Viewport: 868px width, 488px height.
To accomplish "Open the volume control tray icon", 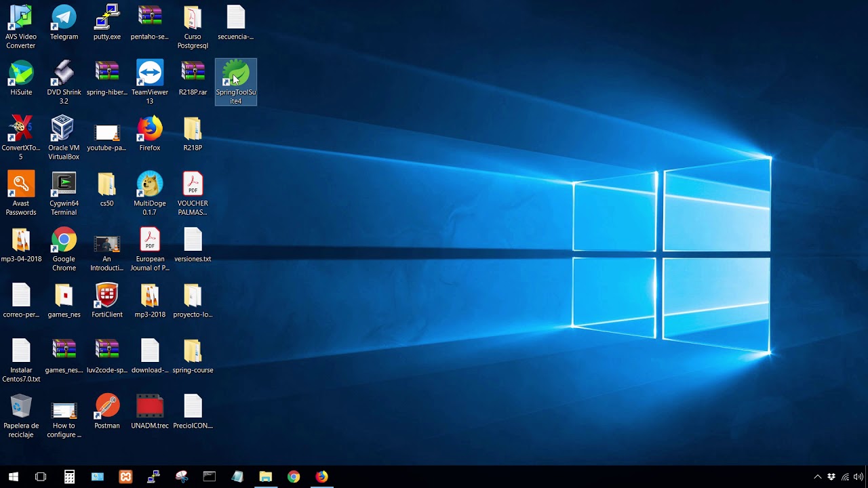I will pyautogui.click(x=859, y=477).
